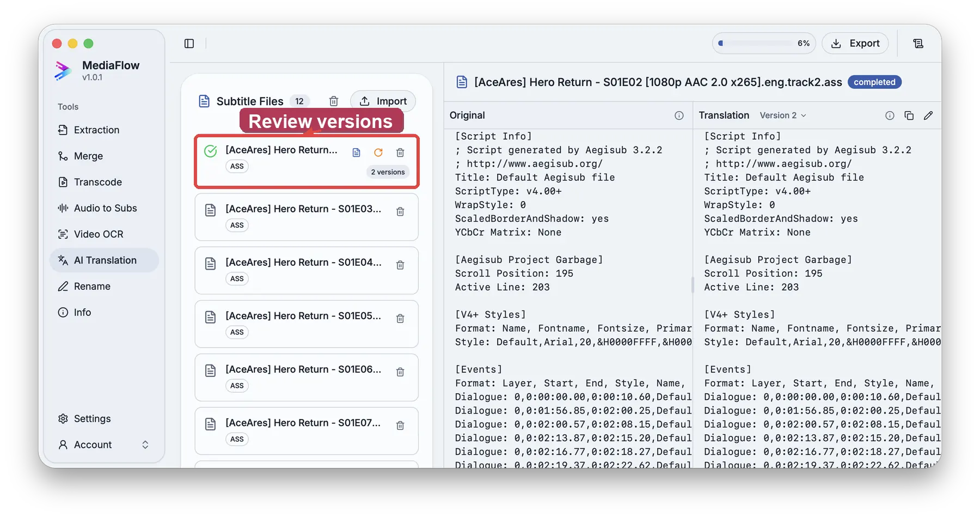Screen dimensions: 980x517
Task: Click the subtitle file title in header
Action: pyautogui.click(x=658, y=82)
